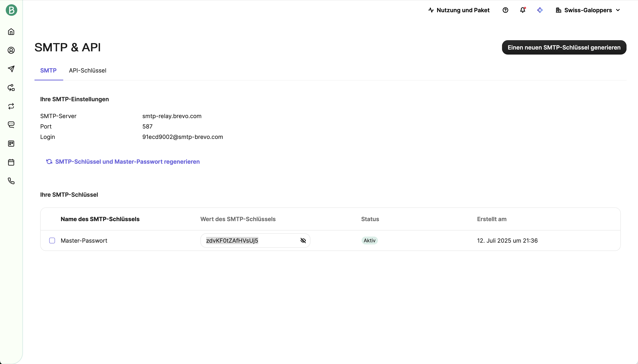Image resolution: width=638 pixels, height=364 pixels.
Task: Open the Conversations chat icon
Action: [11, 125]
